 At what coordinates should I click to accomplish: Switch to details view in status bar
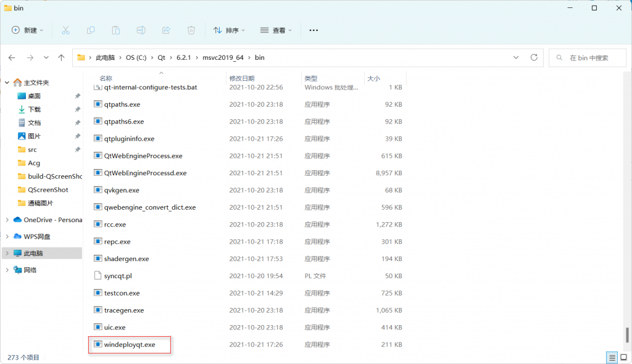pos(612,358)
